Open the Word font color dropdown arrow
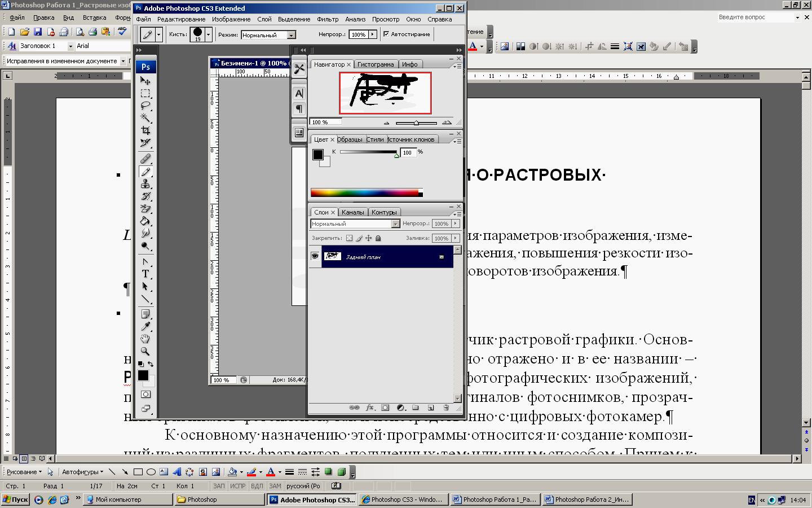 482,46
